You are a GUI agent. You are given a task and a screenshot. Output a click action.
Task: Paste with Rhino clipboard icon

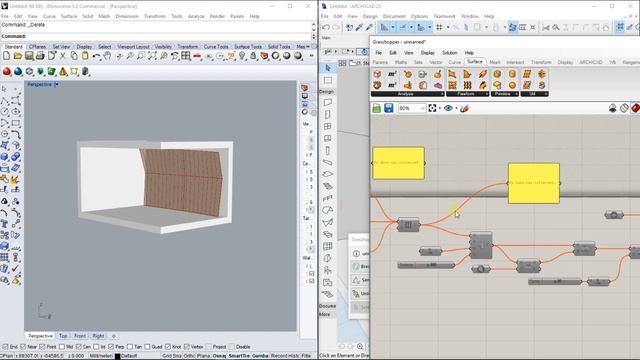[x=85, y=56]
